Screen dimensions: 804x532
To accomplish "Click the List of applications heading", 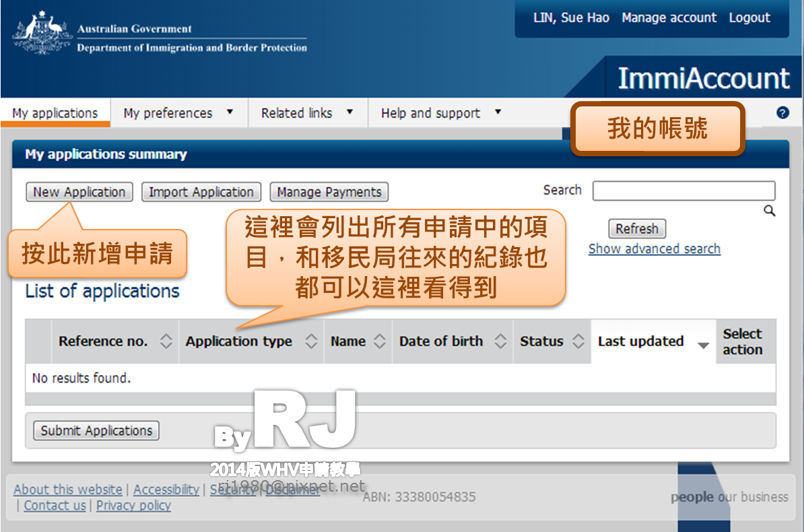I will point(102,291).
